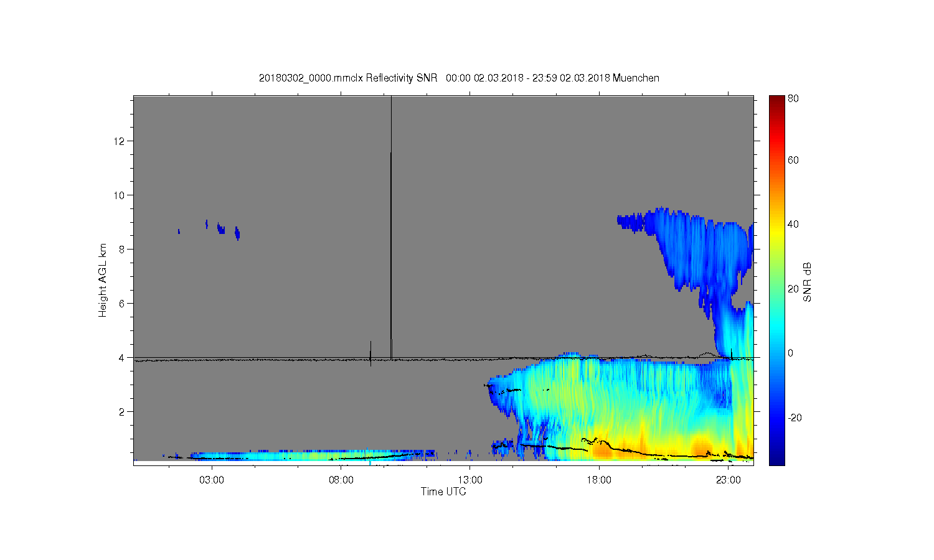Click the yellow region of the colorbar
The image size is (934, 560).
(x=776, y=233)
